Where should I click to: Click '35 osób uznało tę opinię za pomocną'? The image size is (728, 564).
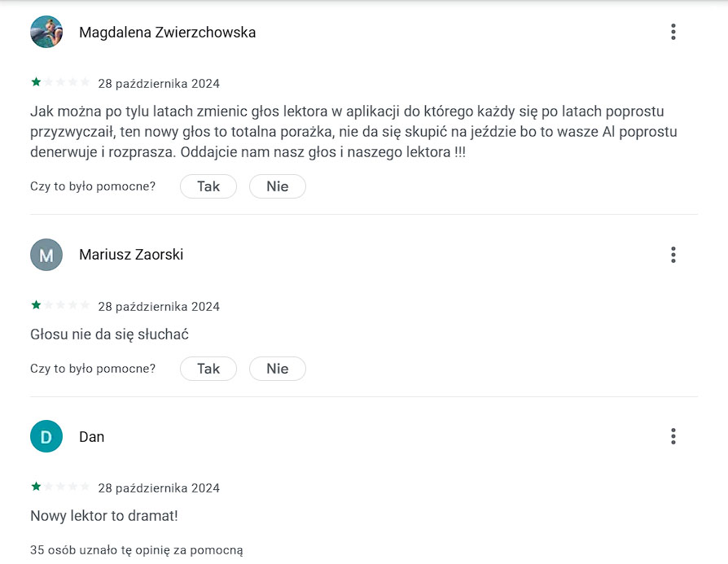click(x=137, y=550)
